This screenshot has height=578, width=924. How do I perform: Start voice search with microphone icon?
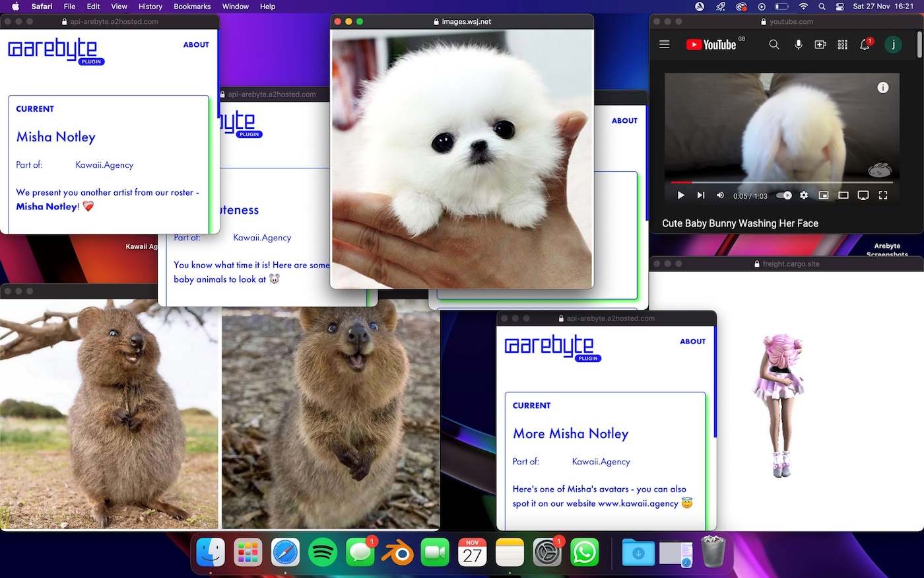[x=799, y=44]
